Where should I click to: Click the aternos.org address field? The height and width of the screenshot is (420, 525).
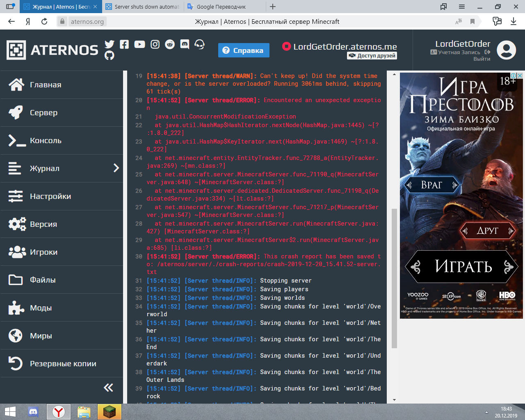pyautogui.click(x=87, y=21)
